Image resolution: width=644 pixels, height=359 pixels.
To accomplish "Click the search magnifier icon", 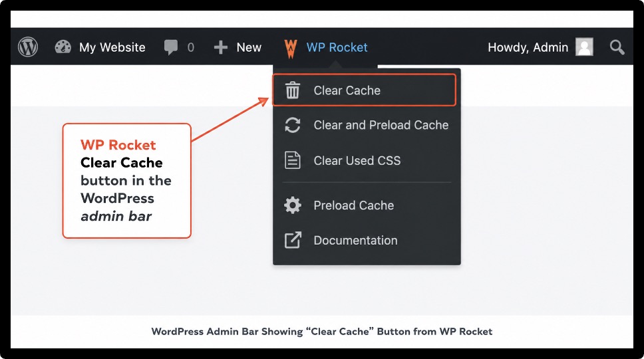I will coord(617,47).
